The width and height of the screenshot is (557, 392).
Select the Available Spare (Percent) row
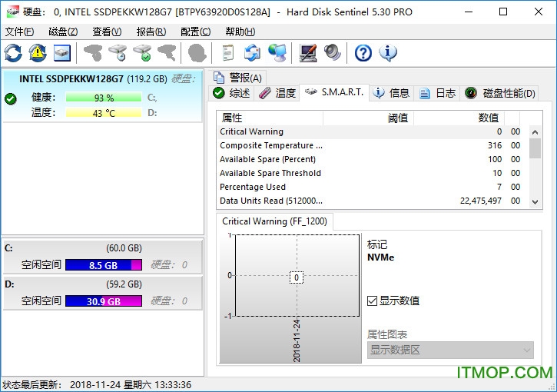(371, 160)
